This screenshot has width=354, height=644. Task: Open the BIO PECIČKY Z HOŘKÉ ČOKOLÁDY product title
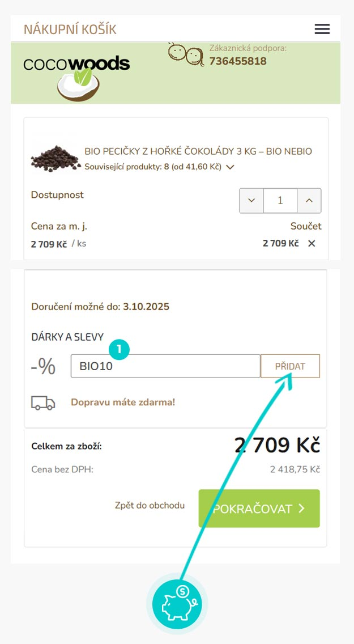point(198,151)
